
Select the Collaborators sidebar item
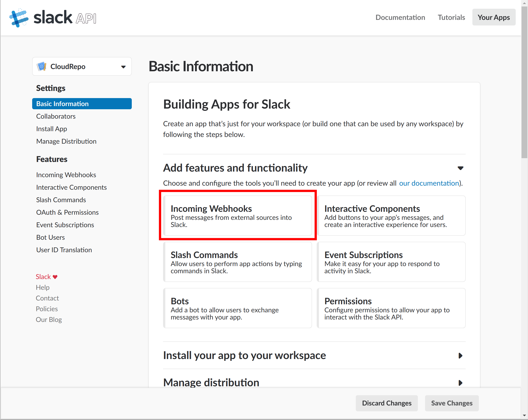click(56, 116)
